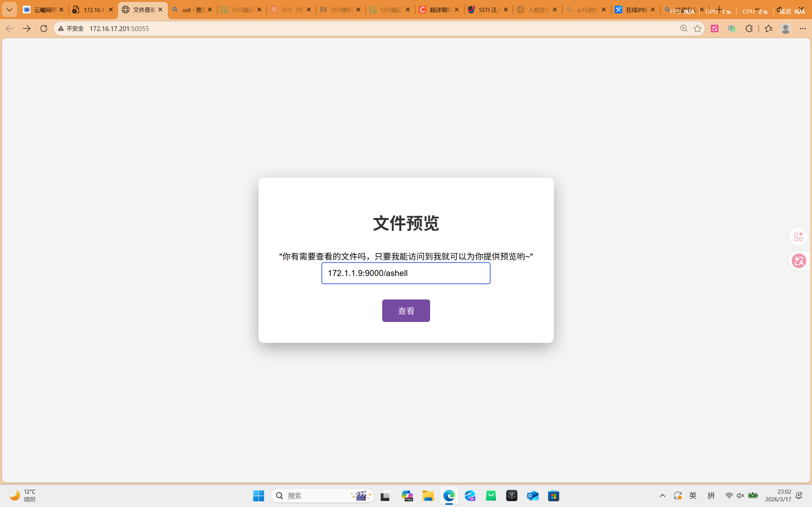
Task: Click the floating grid widget icon on the right edge
Action: (x=799, y=237)
